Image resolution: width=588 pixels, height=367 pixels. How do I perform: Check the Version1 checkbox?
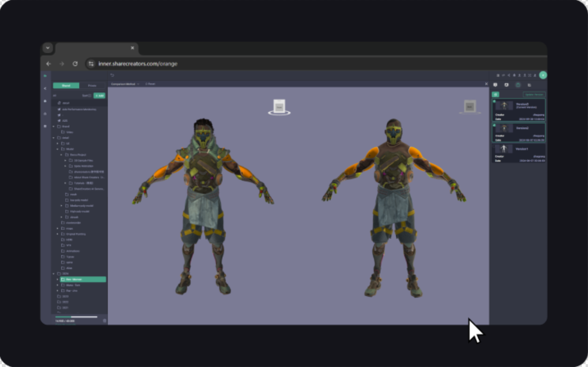coord(494,146)
